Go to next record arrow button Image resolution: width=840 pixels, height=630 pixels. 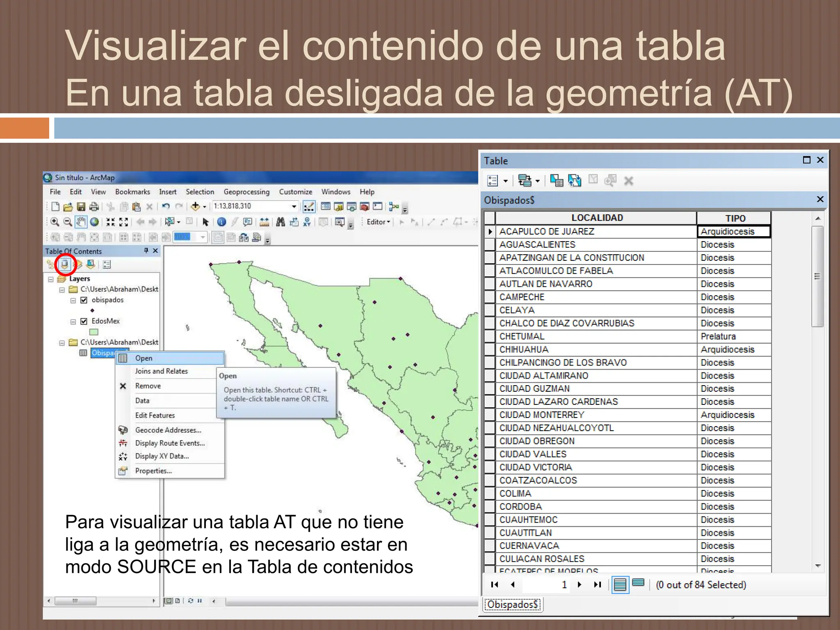click(579, 584)
